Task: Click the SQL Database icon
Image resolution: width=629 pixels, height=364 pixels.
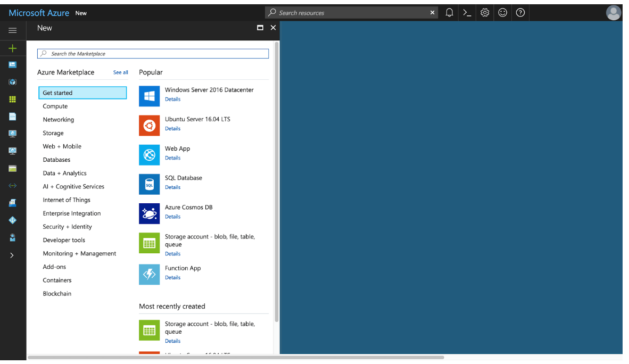Action: (149, 184)
